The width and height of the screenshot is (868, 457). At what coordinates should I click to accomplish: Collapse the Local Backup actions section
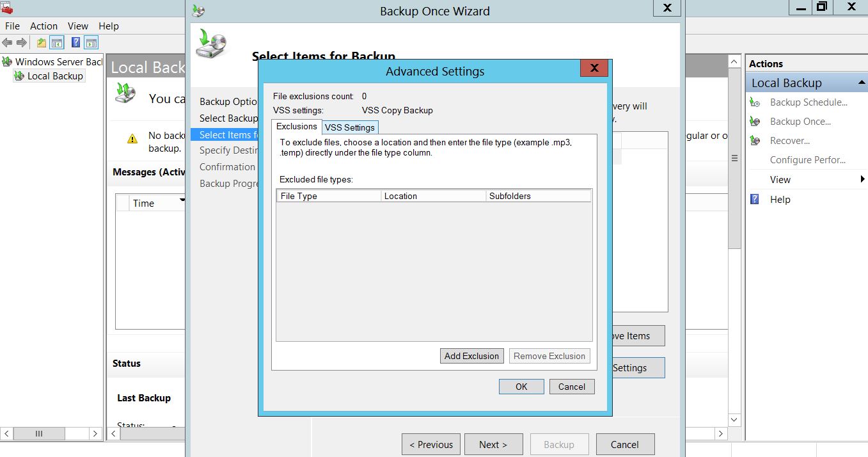[861, 83]
